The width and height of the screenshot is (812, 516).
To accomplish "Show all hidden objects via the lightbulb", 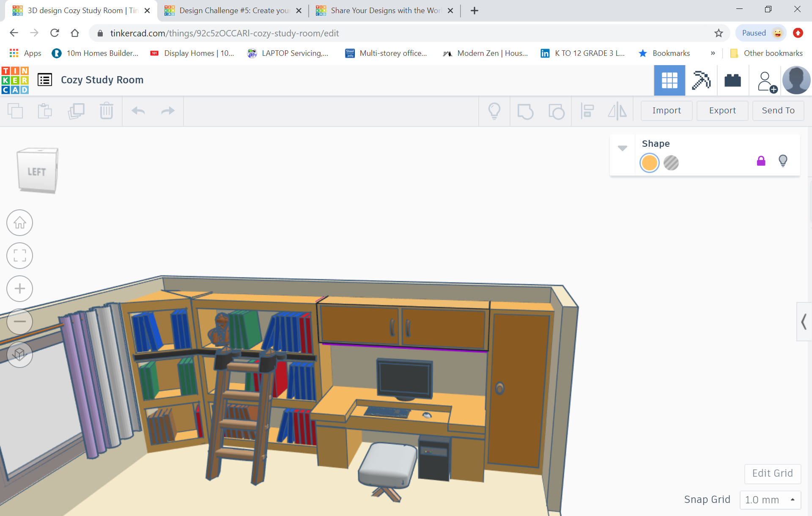I will (495, 111).
